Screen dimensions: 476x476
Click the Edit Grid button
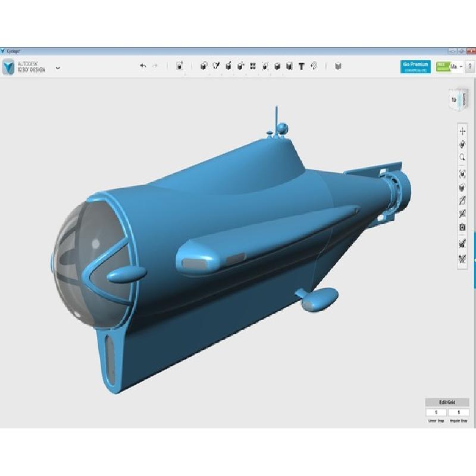(447, 402)
